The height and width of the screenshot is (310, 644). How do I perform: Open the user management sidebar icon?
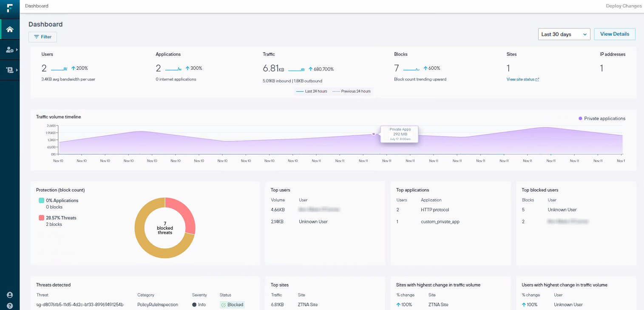pyautogui.click(x=9, y=49)
